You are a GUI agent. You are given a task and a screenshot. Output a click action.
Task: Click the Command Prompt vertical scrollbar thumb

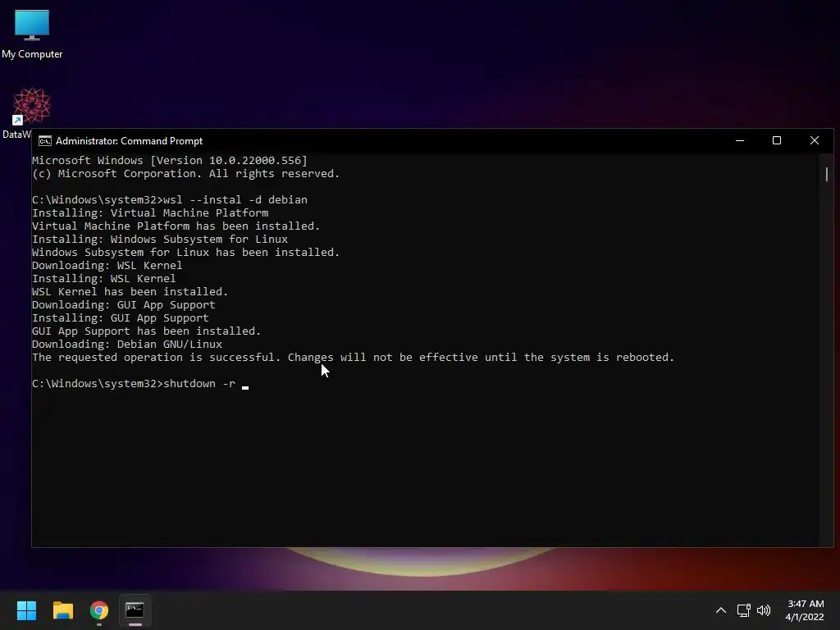pos(827,174)
